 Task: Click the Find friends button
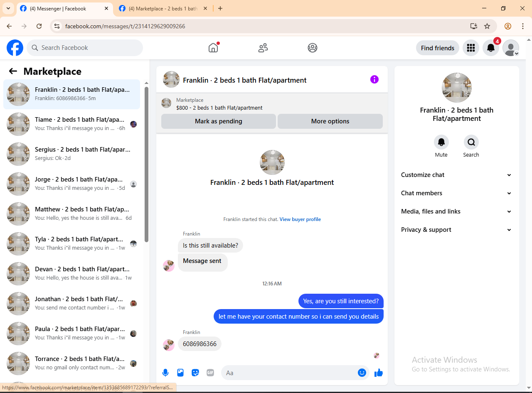point(438,48)
